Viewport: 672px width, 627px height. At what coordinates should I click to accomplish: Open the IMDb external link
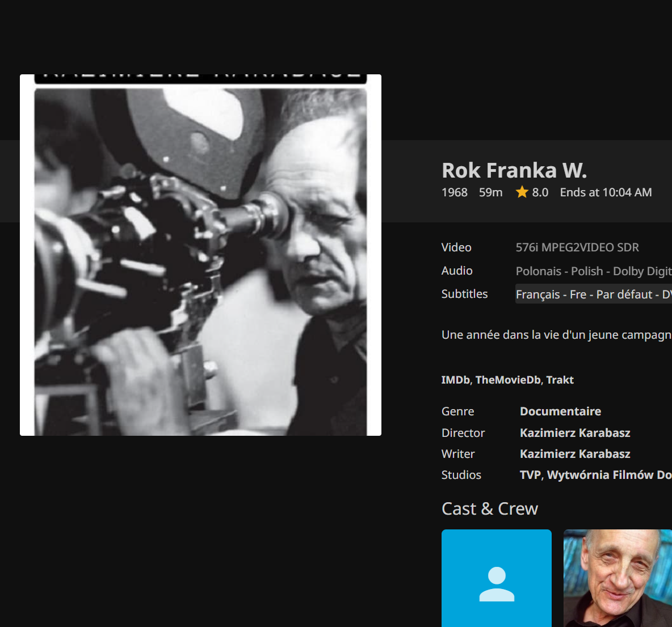(x=455, y=380)
